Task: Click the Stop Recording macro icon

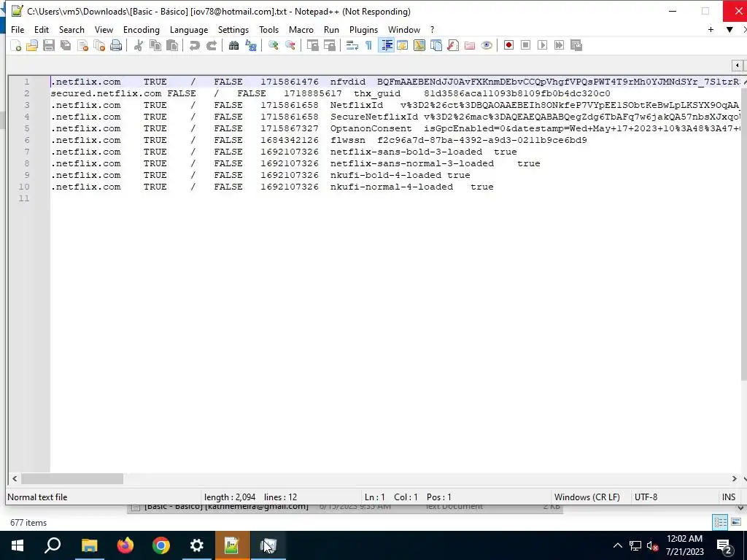Action: 525,45
